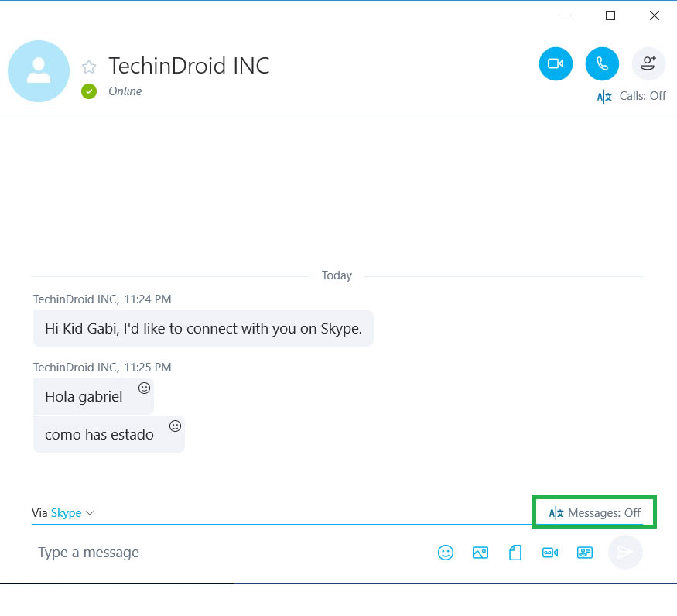Expand the Via Skype chevron

coord(90,513)
